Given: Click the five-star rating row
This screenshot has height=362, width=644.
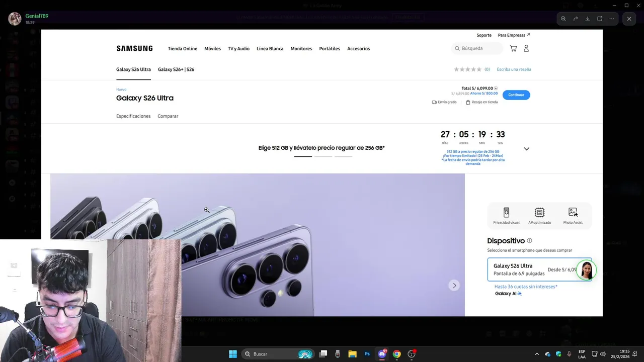Looking at the screenshot, I should coord(468,69).
